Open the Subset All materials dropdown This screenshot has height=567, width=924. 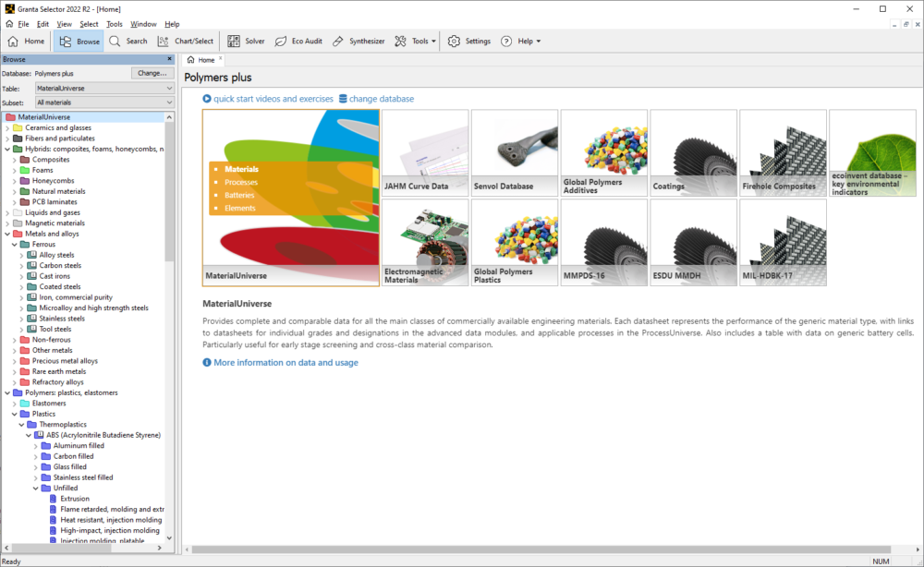[x=104, y=103]
